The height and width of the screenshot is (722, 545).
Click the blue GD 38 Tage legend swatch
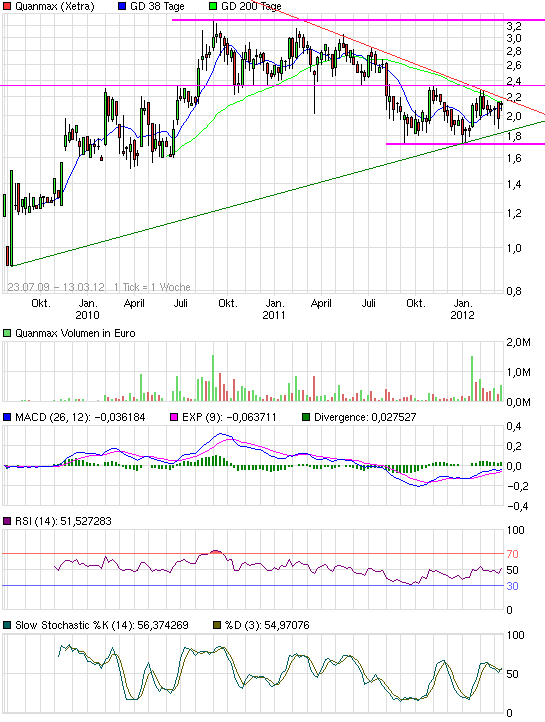point(122,6)
